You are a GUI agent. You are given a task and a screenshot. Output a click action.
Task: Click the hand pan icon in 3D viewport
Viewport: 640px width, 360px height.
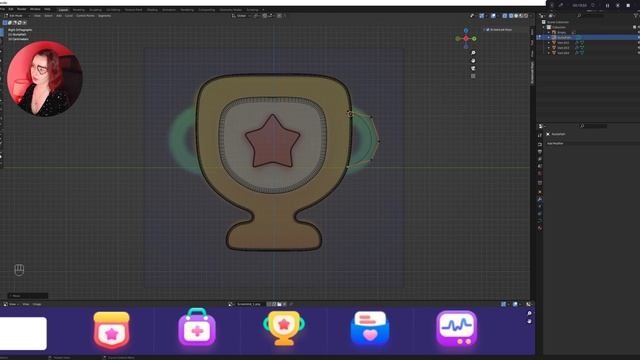473,60
